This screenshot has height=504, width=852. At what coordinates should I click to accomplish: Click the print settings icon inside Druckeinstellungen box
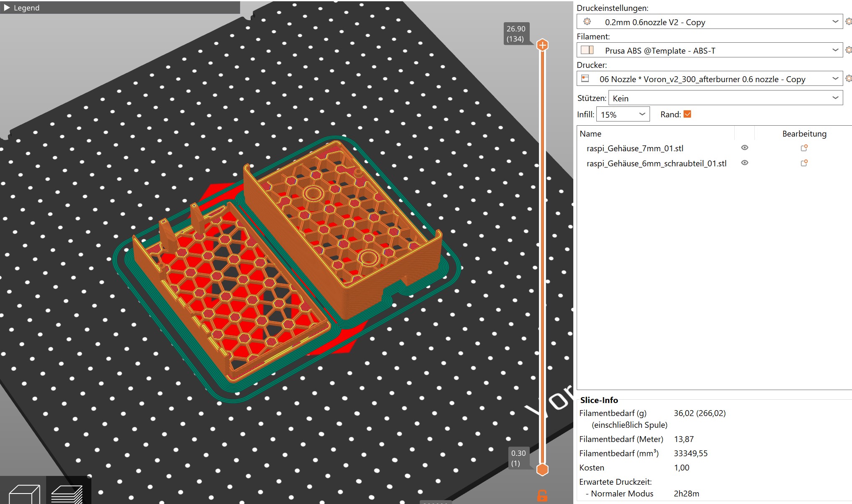(x=587, y=21)
